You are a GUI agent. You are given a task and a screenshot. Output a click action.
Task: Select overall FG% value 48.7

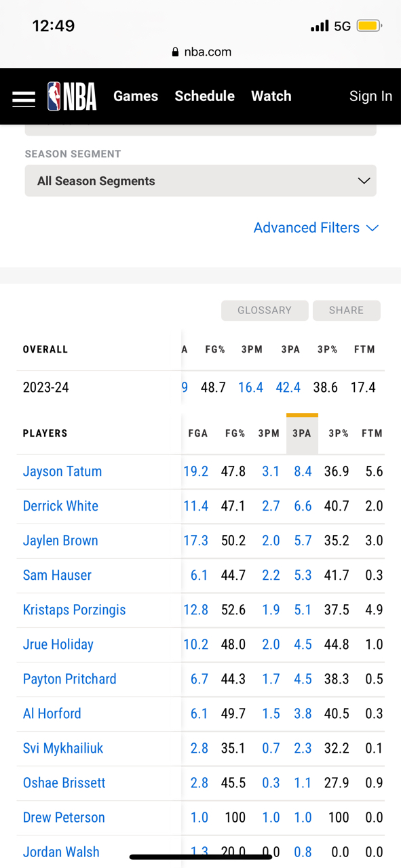213,388
